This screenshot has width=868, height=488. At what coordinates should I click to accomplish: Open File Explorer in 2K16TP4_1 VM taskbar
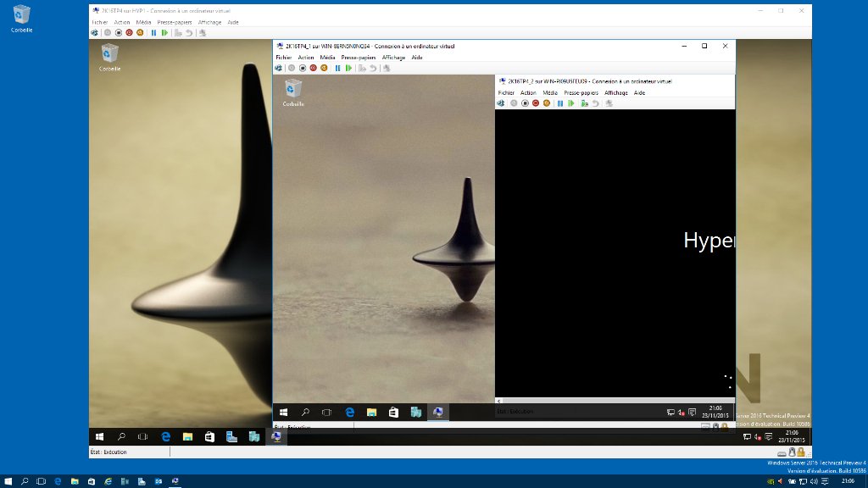coord(371,413)
